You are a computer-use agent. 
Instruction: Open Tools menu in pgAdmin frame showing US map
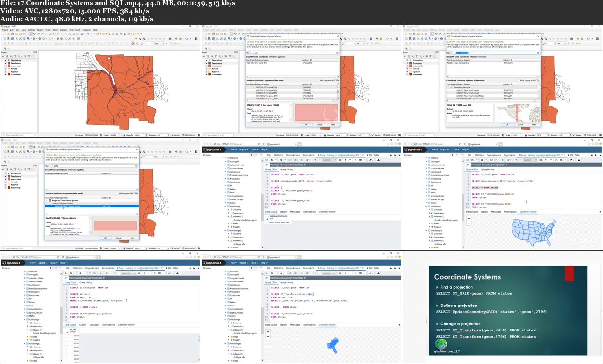coord(455,149)
